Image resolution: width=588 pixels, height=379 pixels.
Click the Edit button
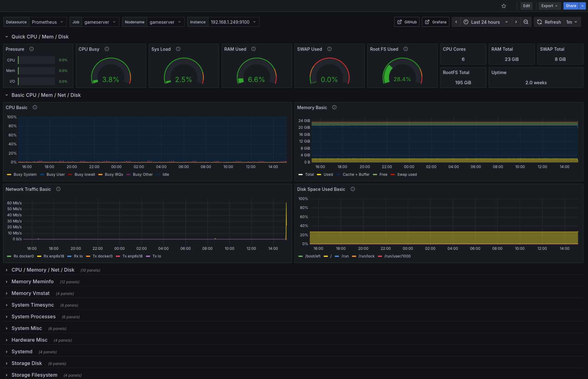point(526,6)
